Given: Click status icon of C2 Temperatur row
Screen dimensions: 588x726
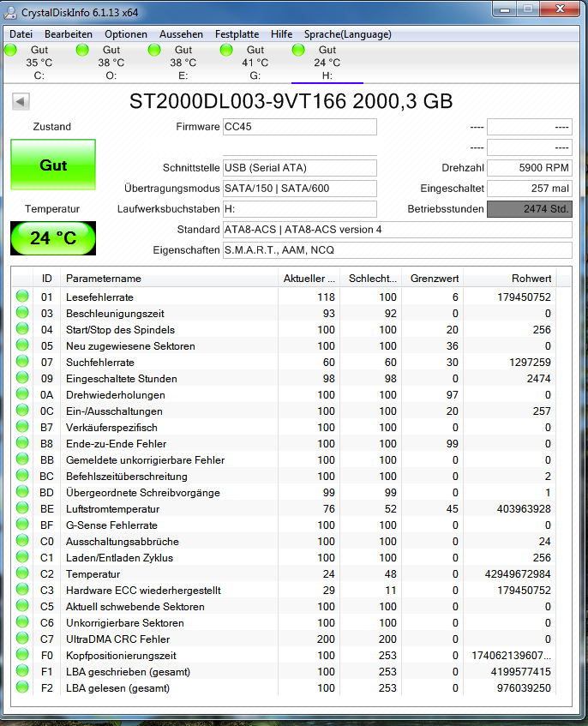Looking at the screenshot, I should click(x=22, y=573).
